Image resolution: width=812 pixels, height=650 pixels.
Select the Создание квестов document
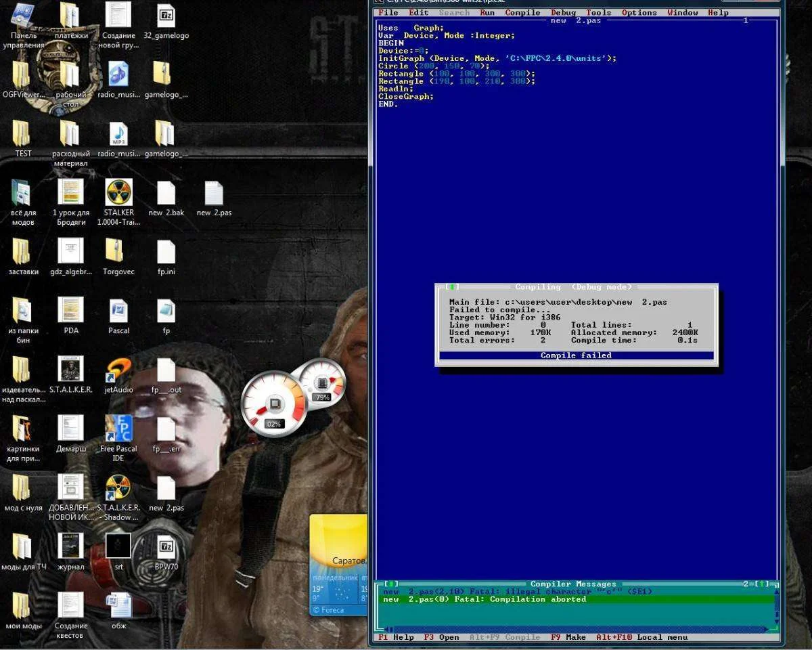point(71,616)
